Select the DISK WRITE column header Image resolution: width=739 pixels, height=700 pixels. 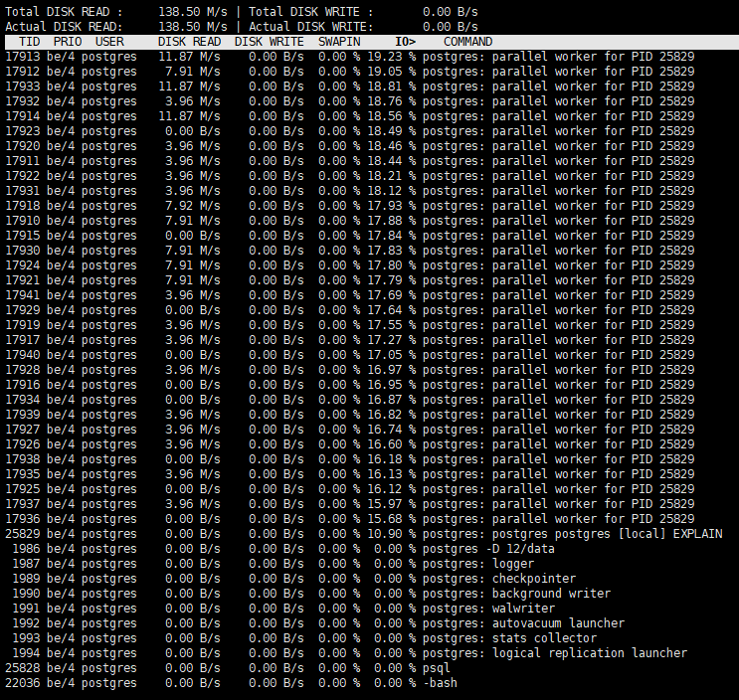coord(270,42)
